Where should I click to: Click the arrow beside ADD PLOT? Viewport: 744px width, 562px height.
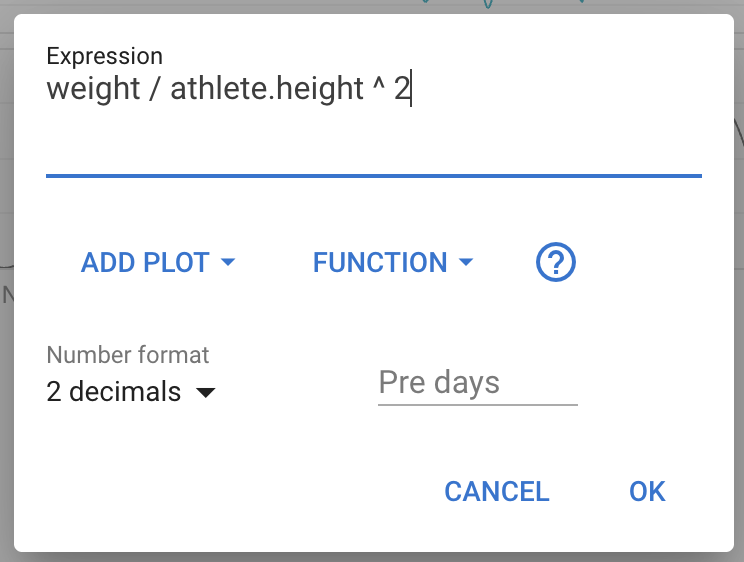[227, 263]
